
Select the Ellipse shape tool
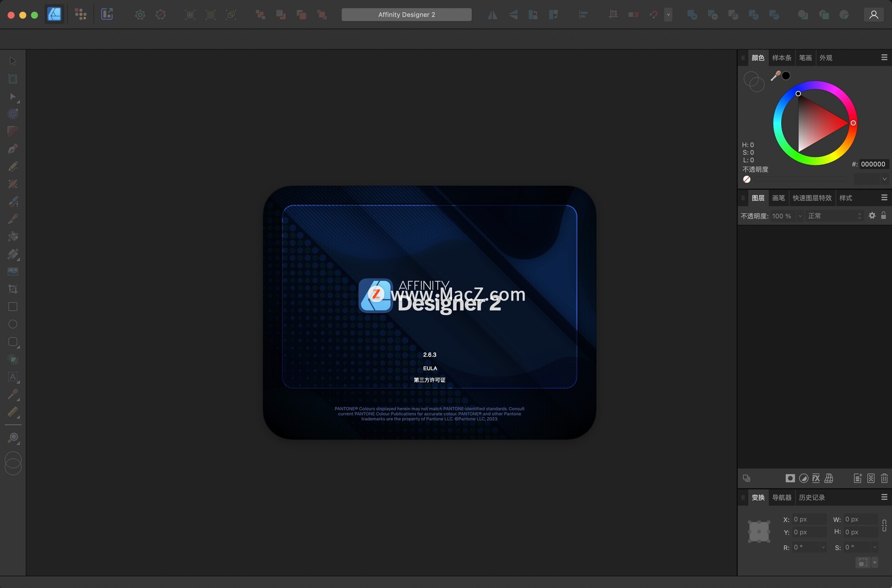(x=13, y=324)
